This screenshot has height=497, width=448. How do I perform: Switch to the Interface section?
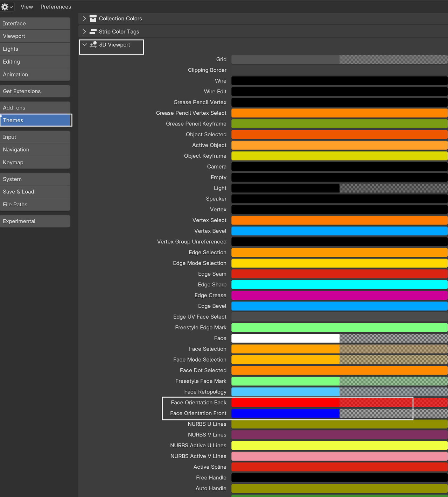tap(35, 23)
